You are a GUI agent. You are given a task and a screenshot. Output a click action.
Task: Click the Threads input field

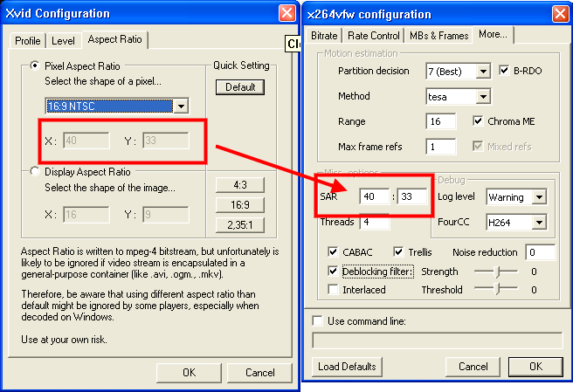click(375, 222)
